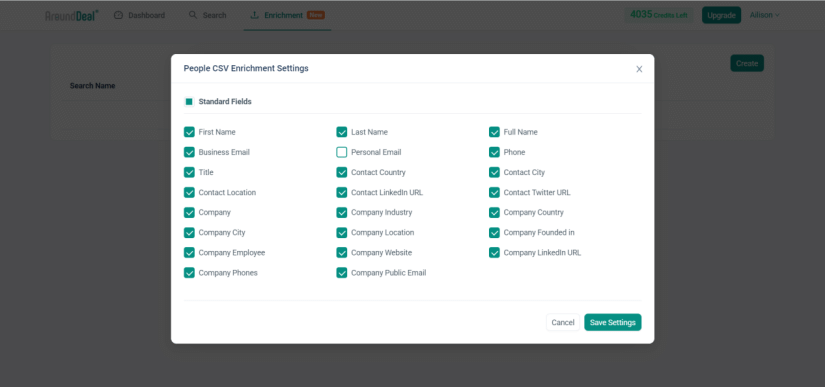Click the Enrichment download icon
The width and height of the screenshot is (825, 387).
tap(255, 15)
